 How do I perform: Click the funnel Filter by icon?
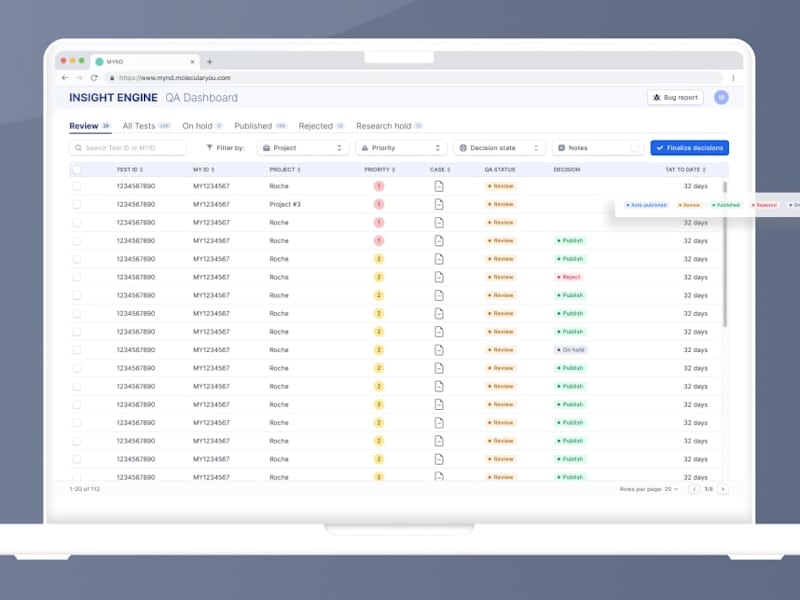tap(209, 148)
